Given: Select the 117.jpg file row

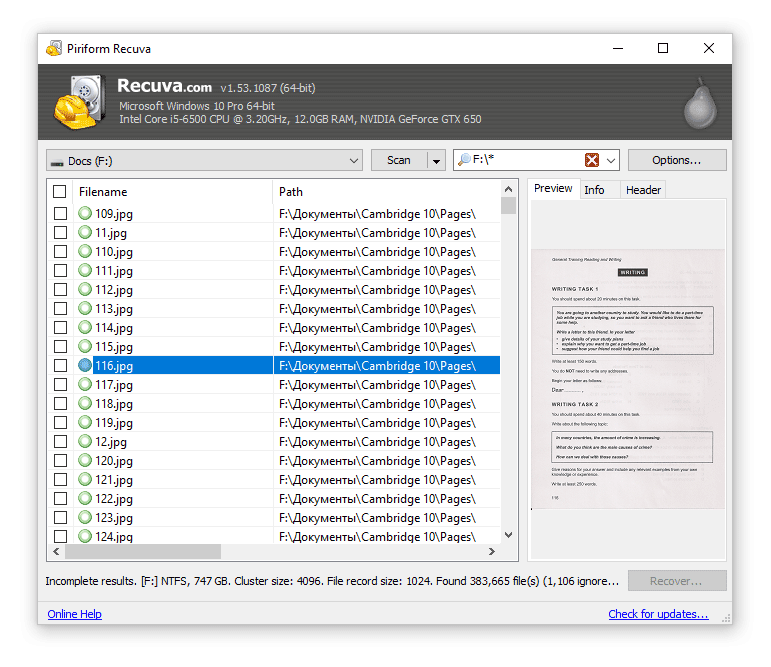Looking at the screenshot, I should 273,385.
